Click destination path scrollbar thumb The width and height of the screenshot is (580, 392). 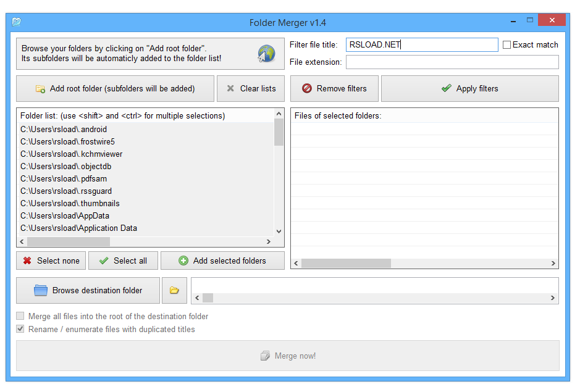[208, 298]
